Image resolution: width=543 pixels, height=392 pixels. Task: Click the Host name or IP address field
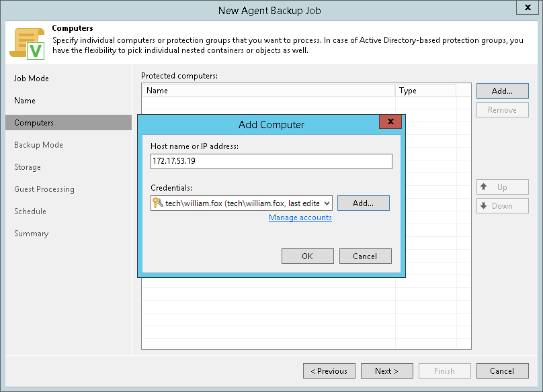pos(271,161)
